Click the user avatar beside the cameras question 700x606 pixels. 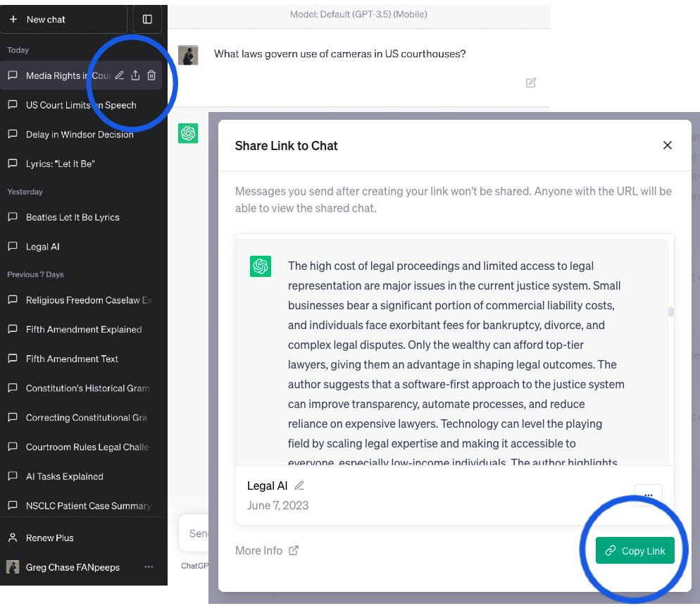pos(188,55)
